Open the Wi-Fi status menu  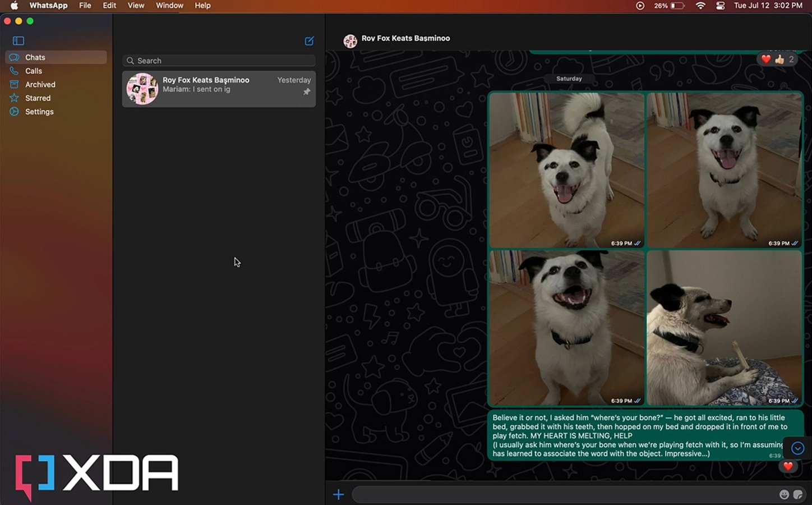point(700,6)
